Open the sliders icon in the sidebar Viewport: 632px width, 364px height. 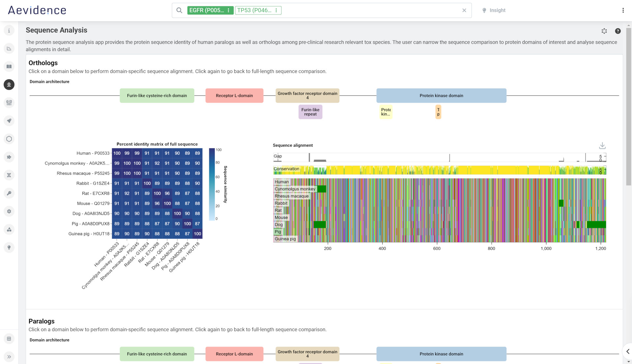(x=9, y=103)
